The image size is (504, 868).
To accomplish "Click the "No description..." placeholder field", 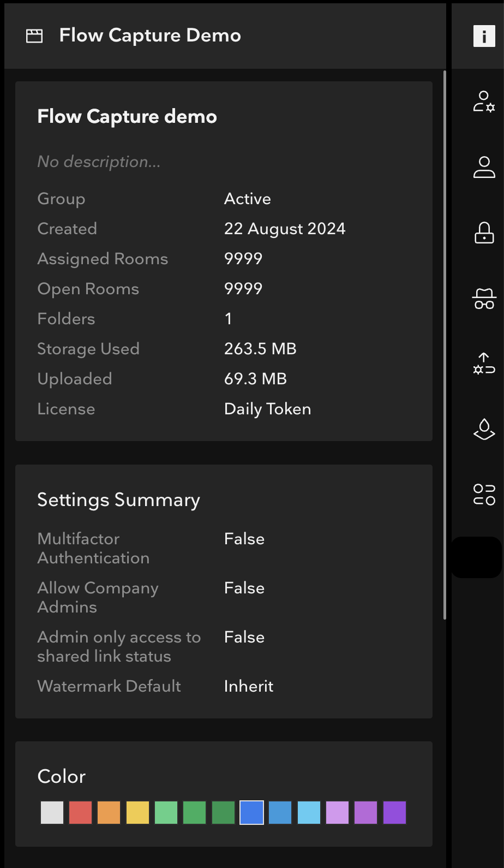I will click(x=99, y=162).
